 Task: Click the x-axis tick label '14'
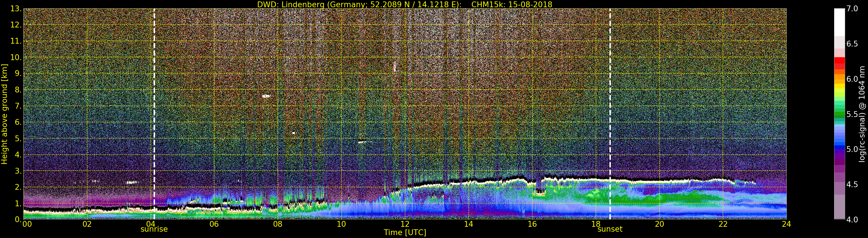tap(468, 224)
